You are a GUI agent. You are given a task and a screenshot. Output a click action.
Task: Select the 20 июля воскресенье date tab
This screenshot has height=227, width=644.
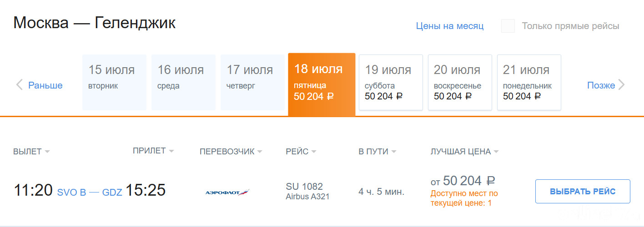[460, 82]
